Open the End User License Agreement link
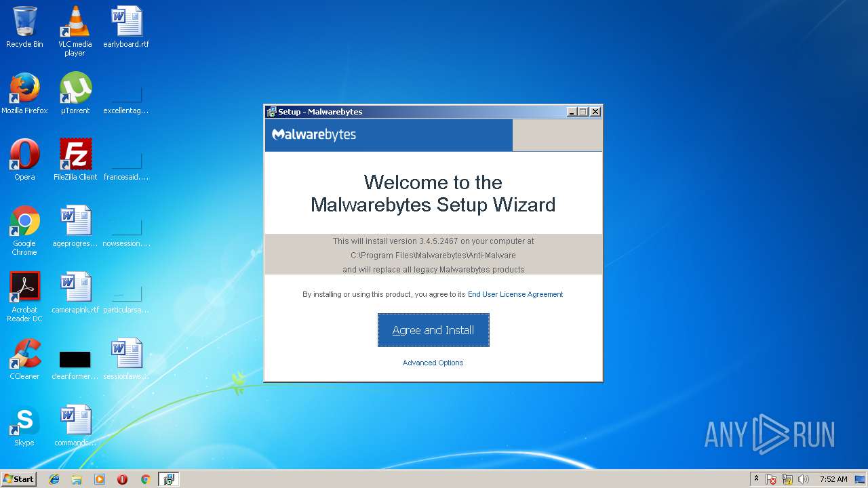This screenshot has height=488, width=868. point(515,294)
